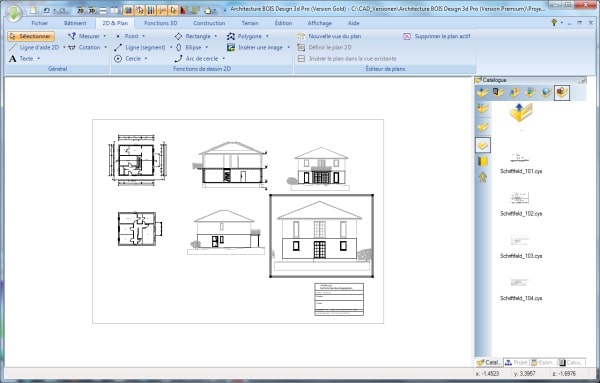Select the Polygone tool icon

(x=230, y=36)
